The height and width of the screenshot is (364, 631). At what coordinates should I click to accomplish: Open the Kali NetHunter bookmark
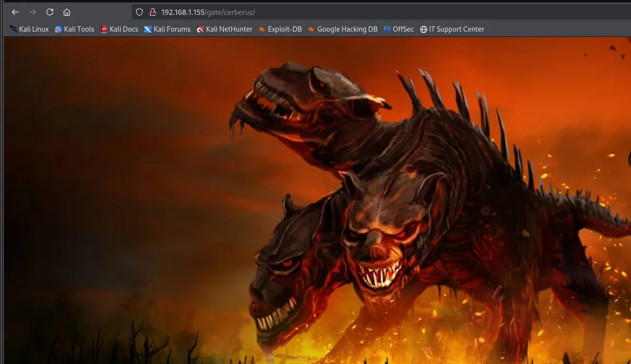point(224,29)
